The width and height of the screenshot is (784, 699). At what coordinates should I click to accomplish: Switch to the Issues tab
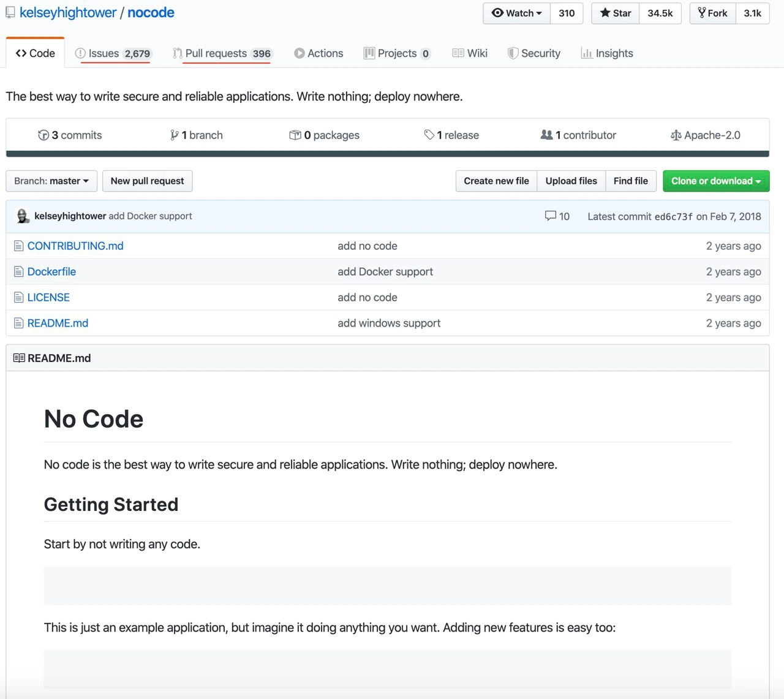(113, 53)
